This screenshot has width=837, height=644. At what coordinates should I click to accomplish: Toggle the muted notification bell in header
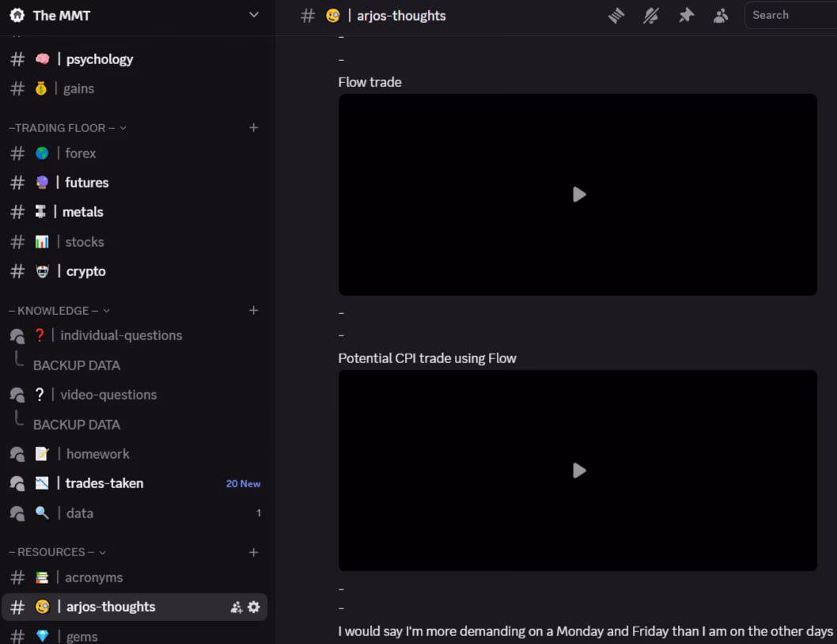[x=651, y=16]
